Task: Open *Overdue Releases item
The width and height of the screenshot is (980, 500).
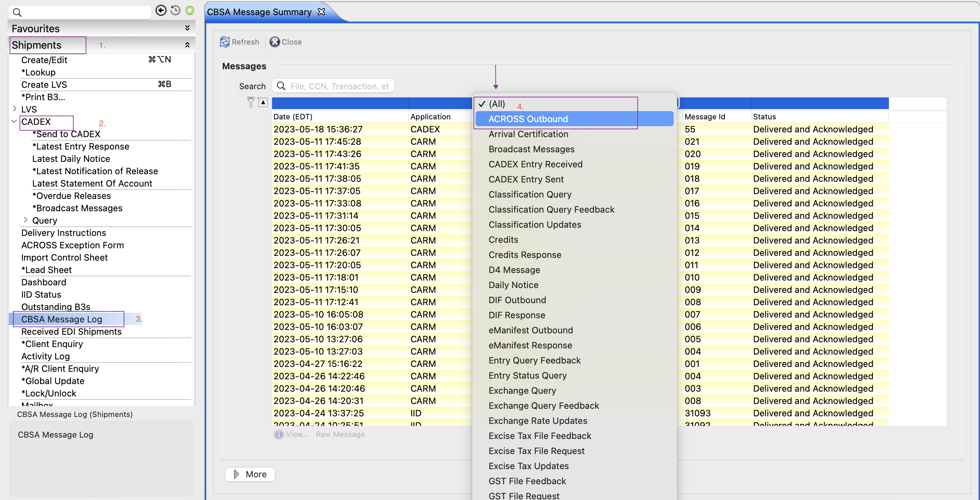Action: tap(72, 196)
